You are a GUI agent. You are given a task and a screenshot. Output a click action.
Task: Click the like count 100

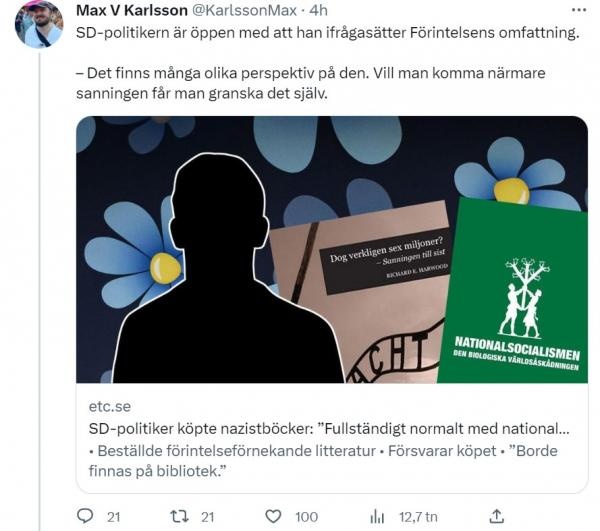306,517
